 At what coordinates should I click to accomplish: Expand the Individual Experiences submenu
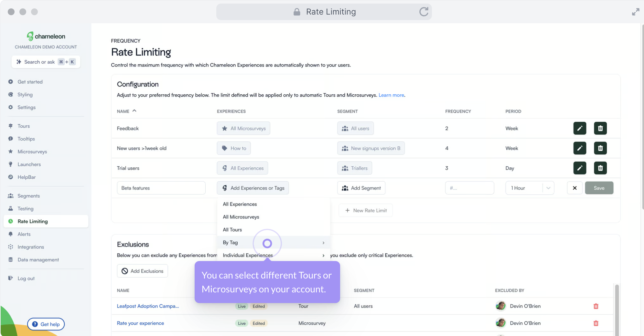coord(274,255)
